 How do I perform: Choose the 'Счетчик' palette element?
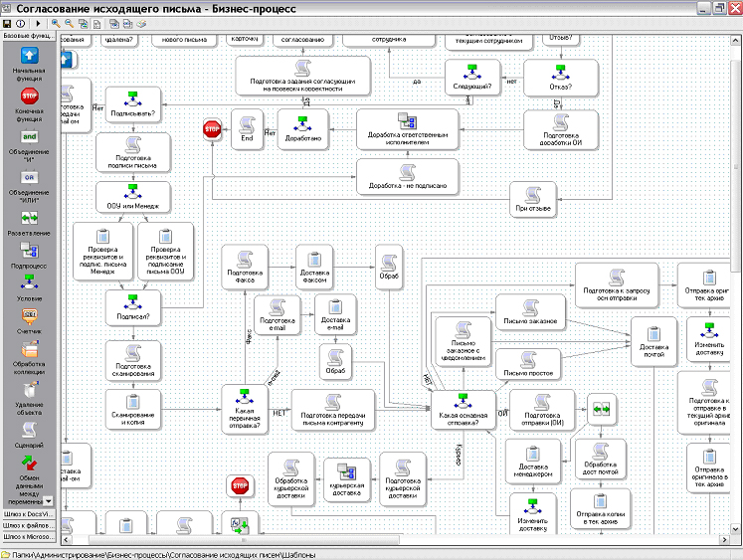(30, 315)
